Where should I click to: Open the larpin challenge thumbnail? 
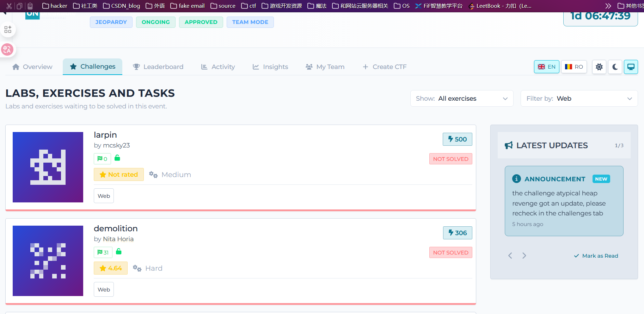pyautogui.click(x=48, y=167)
